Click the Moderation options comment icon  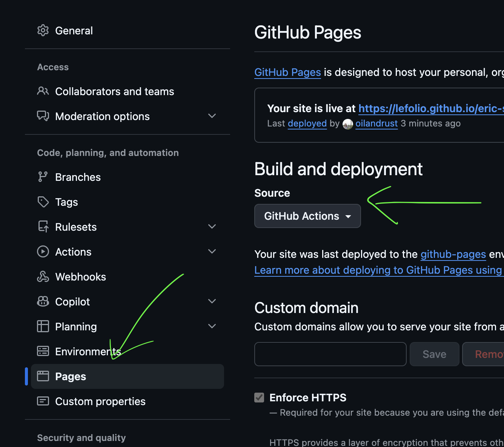43,116
